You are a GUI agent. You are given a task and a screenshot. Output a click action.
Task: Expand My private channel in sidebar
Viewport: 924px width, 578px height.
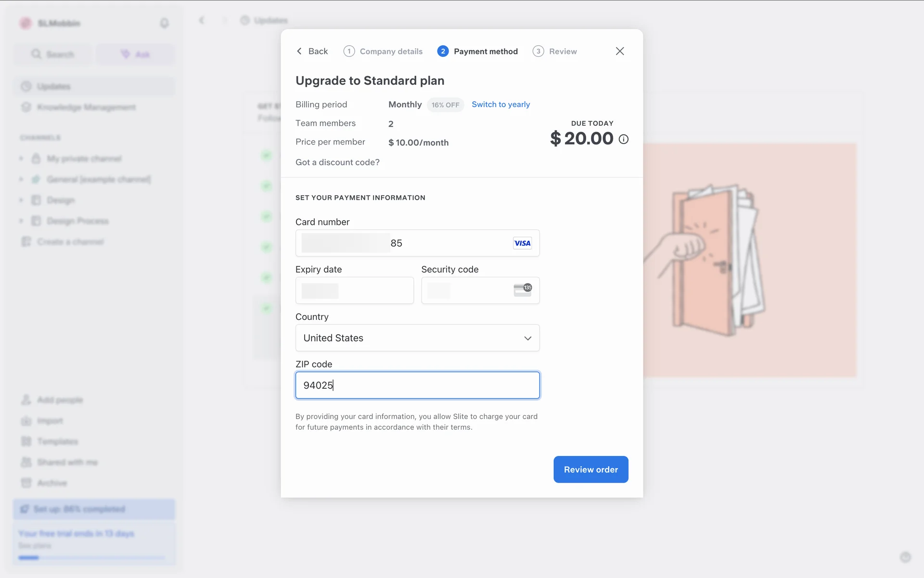tap(21, 158)
